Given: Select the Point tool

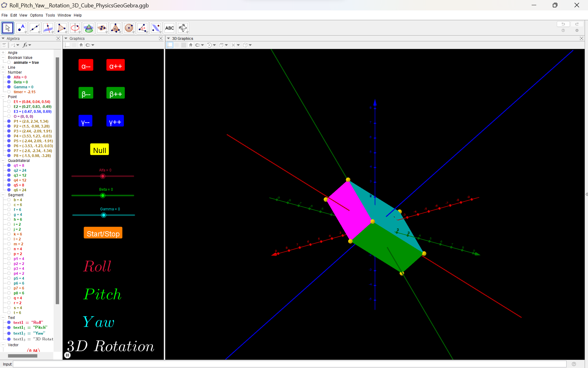Looking at the screenshot, I should coord(21,28).
